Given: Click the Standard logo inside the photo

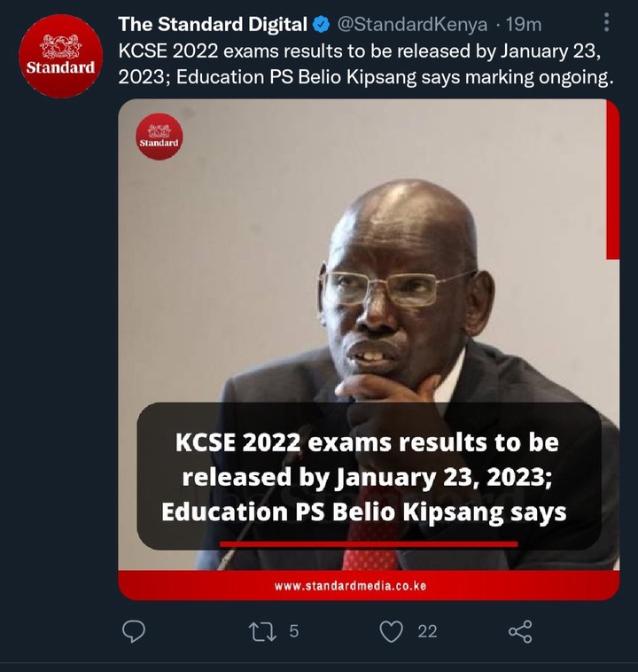Looking at the screenshot, I should click(159, 137).
